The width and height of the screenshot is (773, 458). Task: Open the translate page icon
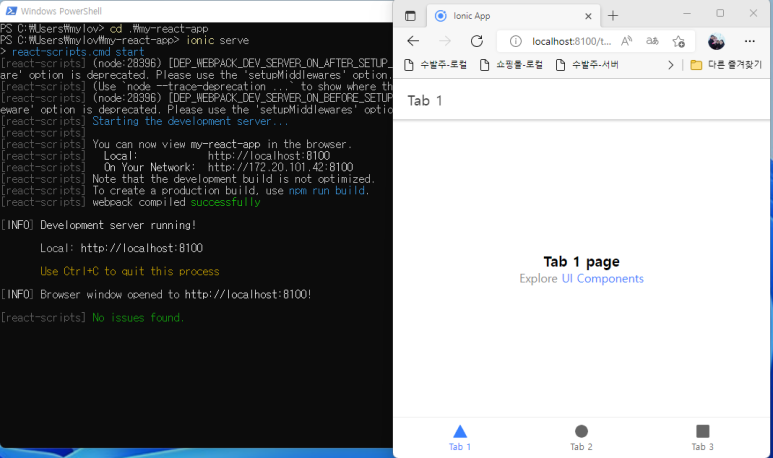[x=652, y=41]
